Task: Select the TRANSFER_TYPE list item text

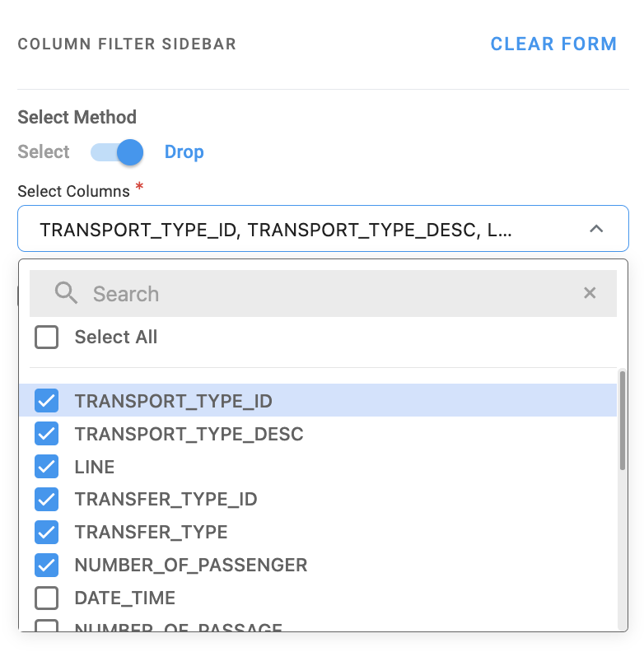Action: point(151,532)
